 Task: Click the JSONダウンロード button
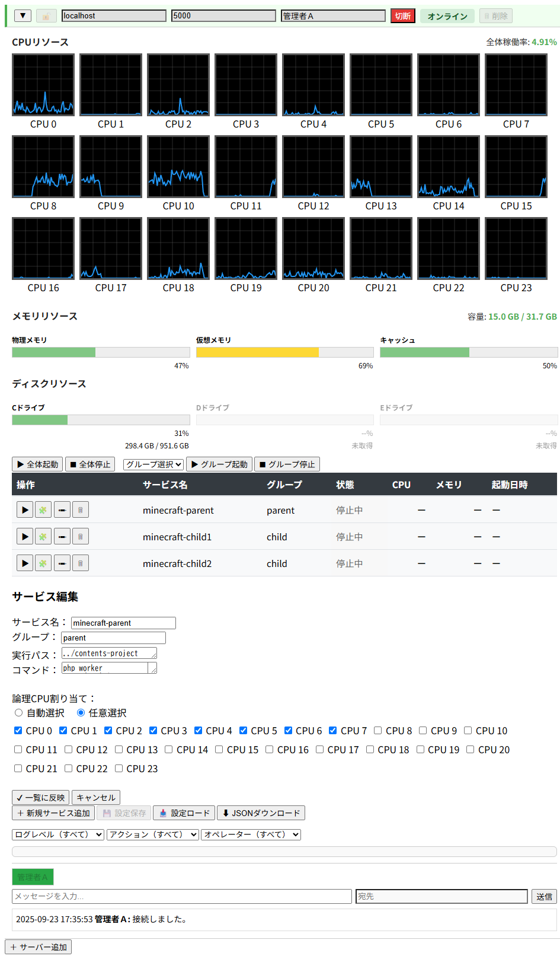261,813
